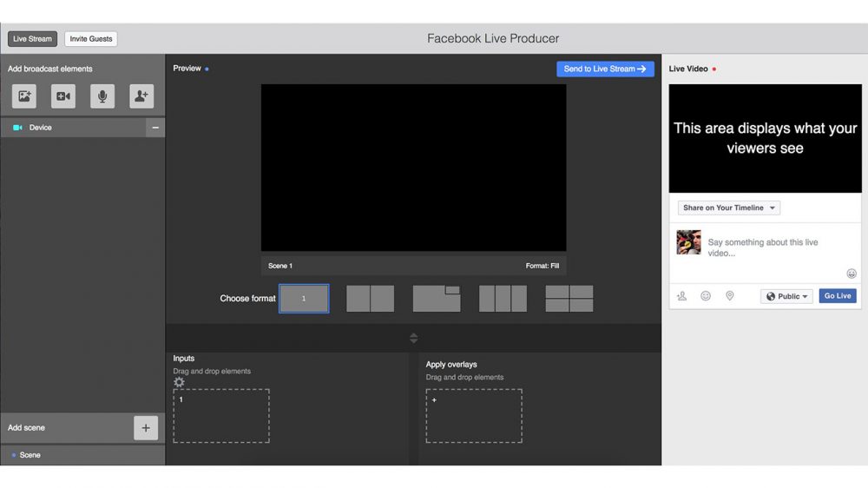Open the Inputs settings gear

pos(179,382)
